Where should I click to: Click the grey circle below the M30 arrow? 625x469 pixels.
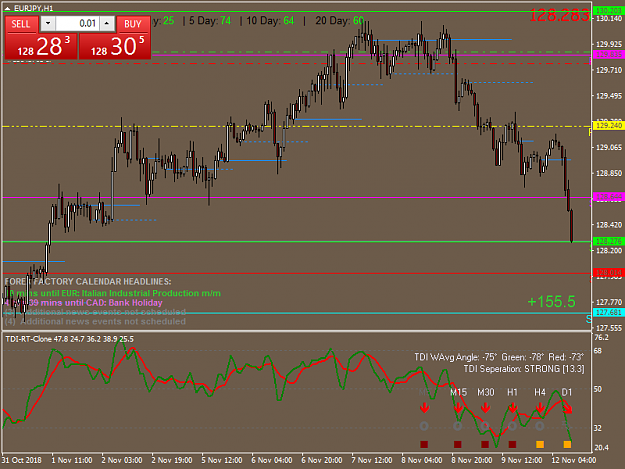485,426
